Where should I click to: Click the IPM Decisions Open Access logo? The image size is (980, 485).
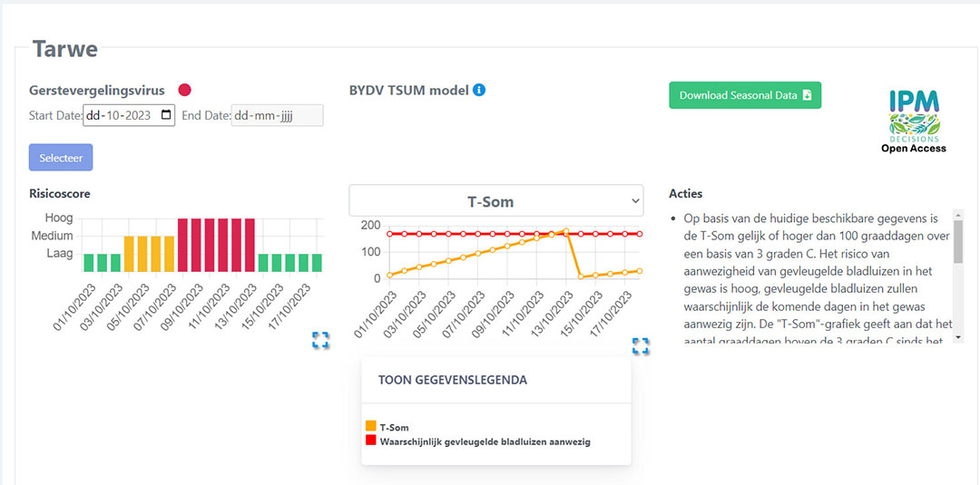914,121
